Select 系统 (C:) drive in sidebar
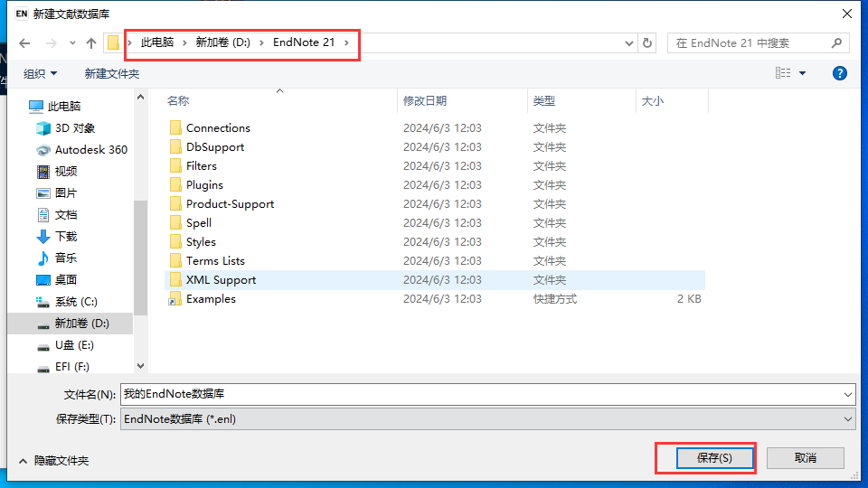Image resolution: width=868 pixels, height=488 pixels. [x=67, y=302]
